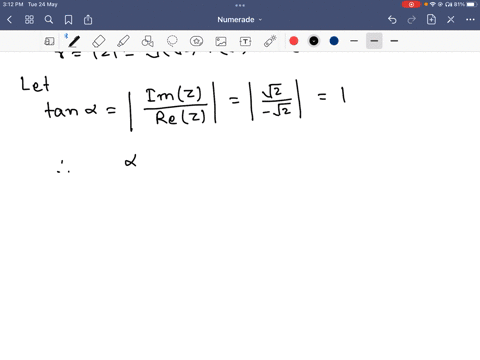Viewport: 480px width, 360px height.
Task: Open the thumbnail grid view
Action: (29, 20)
